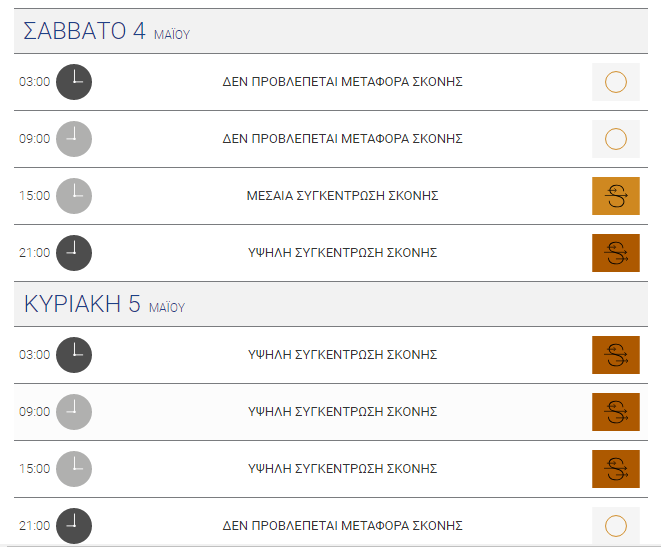Viewport: 661px width, 547px height.
Task: Click the no-dust circle icon at Saturday 03:00
Action: (616, 82)
